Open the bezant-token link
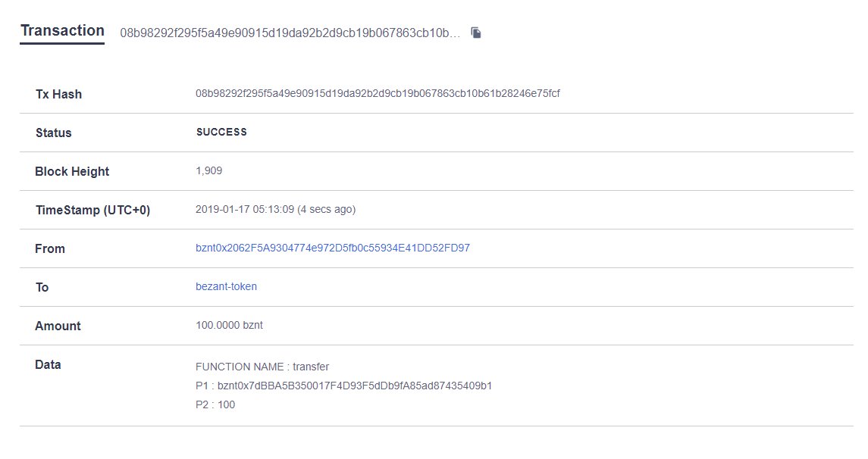The height and width of the screenshot is (459, 868). (x=226, y=286)
